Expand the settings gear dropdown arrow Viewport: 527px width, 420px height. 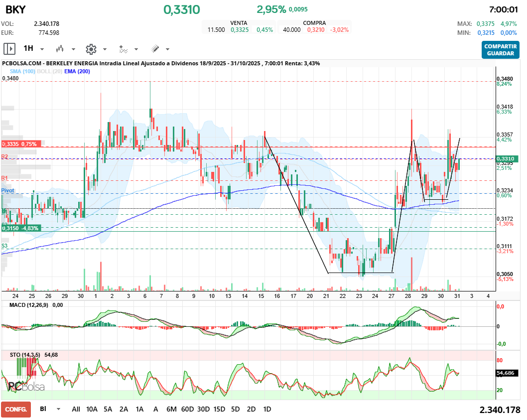(105, 49)
